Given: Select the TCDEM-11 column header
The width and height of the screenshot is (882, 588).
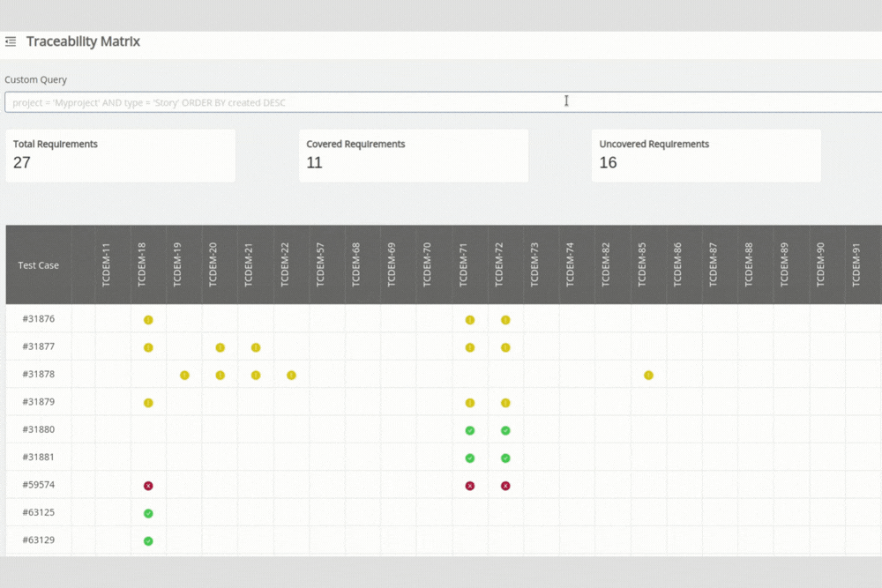Looking at the screenshot, I should (x=108, y=264).
